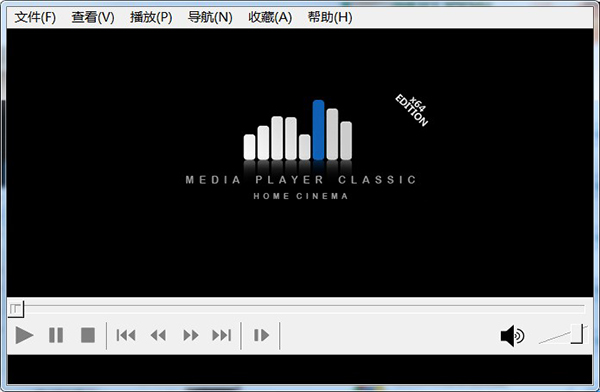Open the 查看(V) menu

pos(93,17)
